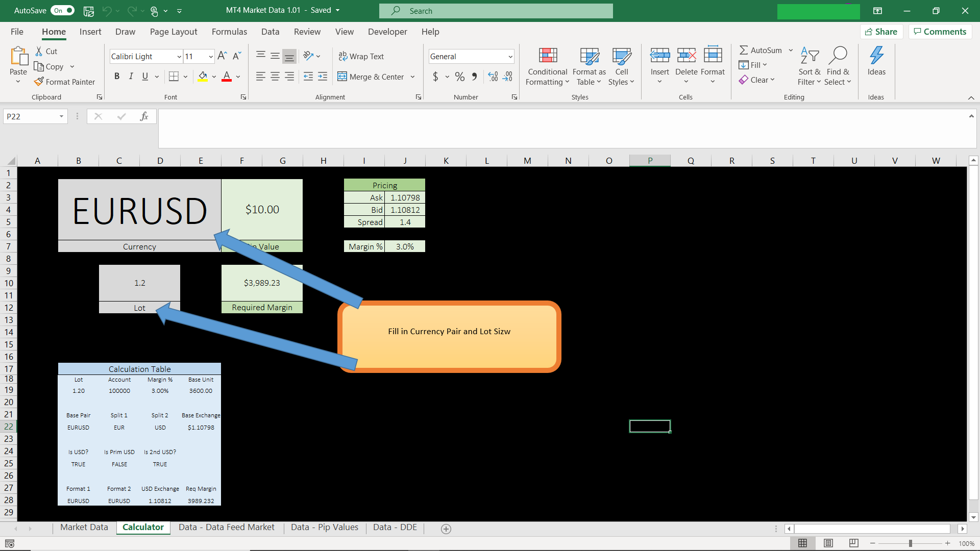980x551 pixels.
Task: Open the Comments button
Action: 940,32
